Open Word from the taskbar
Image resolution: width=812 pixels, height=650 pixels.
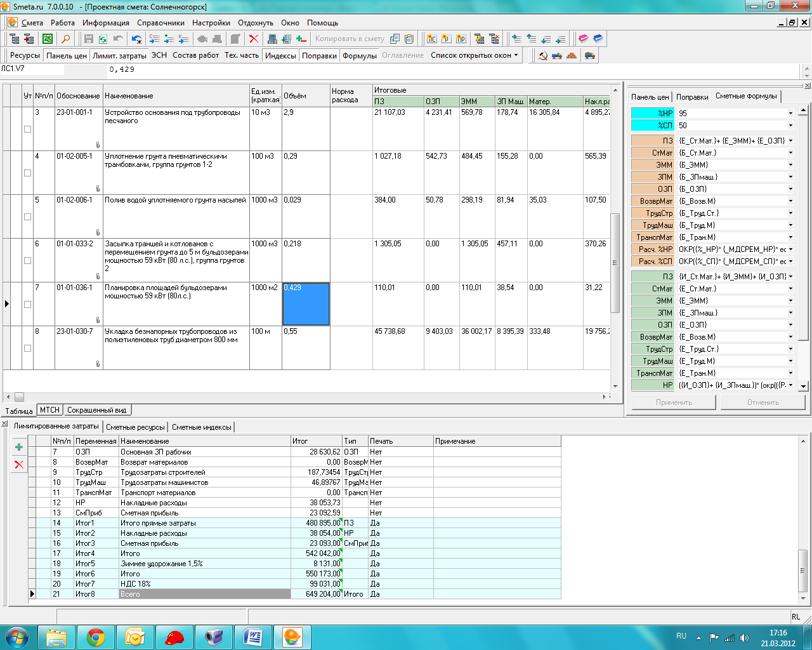252,637
